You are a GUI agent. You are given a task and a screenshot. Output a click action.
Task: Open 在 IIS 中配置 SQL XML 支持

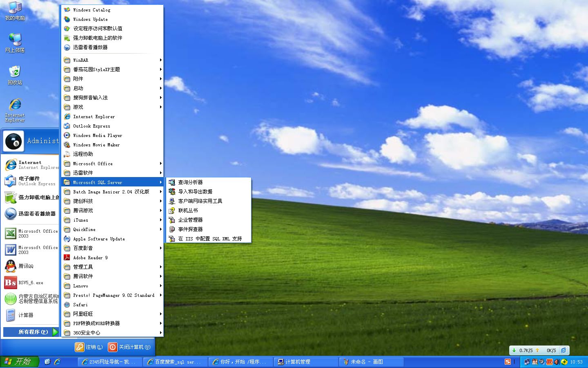tap(209, 239)
